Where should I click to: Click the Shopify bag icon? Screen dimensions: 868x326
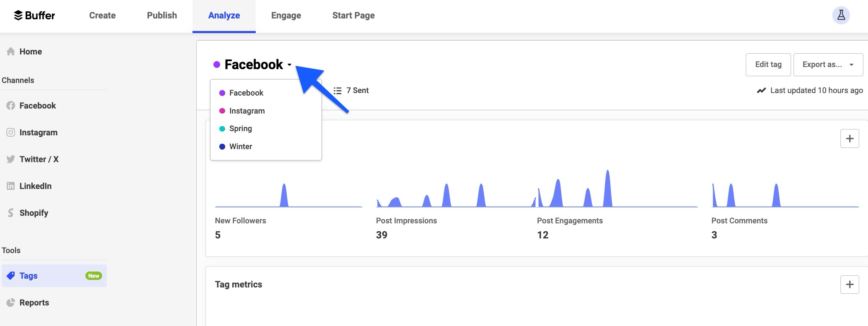(x=11, y=213)
